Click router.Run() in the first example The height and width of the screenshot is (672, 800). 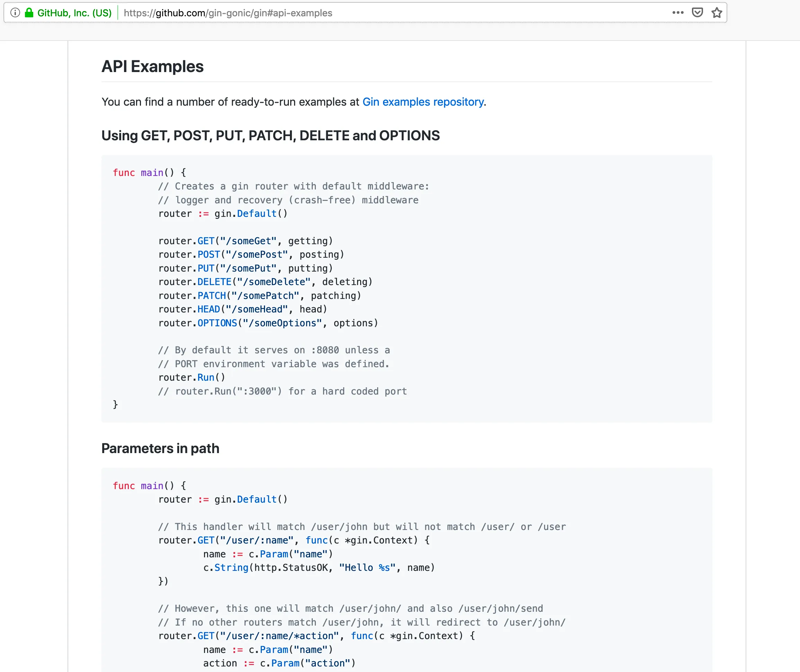click(192, 377)
